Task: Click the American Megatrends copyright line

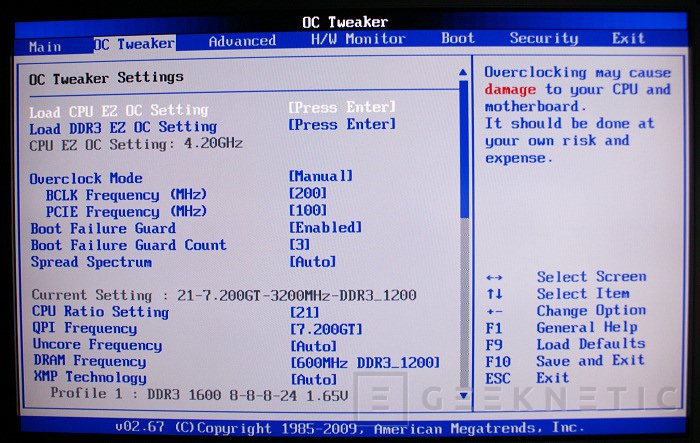Action: point(350,428)
